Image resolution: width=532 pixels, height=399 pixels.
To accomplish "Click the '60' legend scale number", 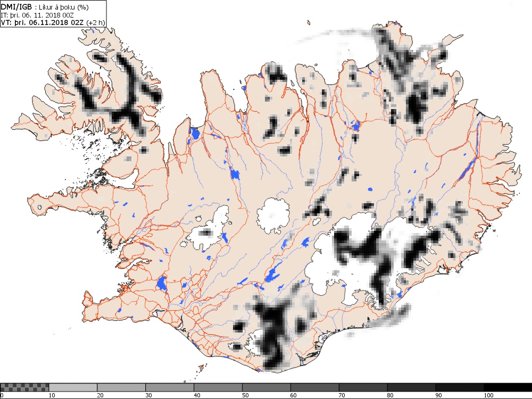I will point(294,395).
